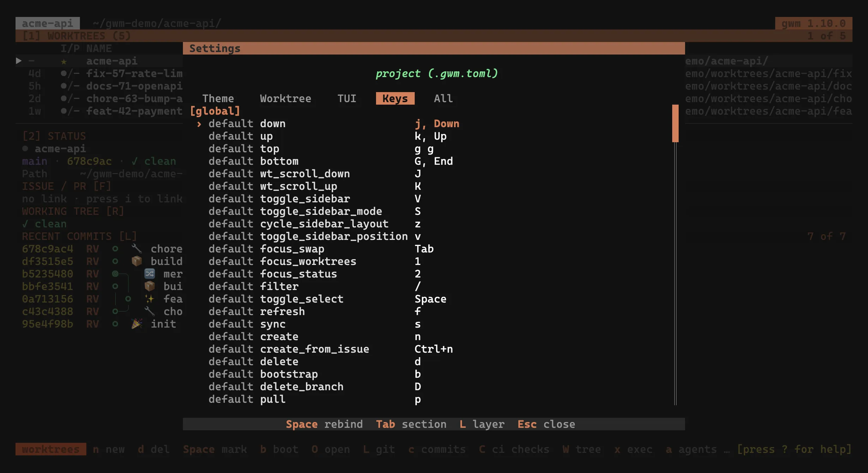Click the party emoji on commit 95e4f98b
Image resolution: width=868 pixels, height=473 pixels.
click(x=137, y=324)
